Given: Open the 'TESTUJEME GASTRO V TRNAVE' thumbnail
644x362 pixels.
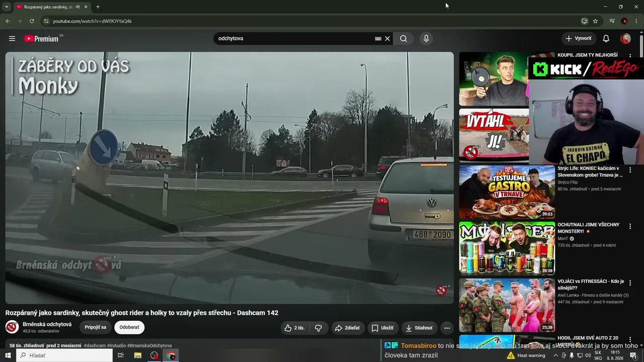Looking at the screenshot, I should [x=507, y=192].
